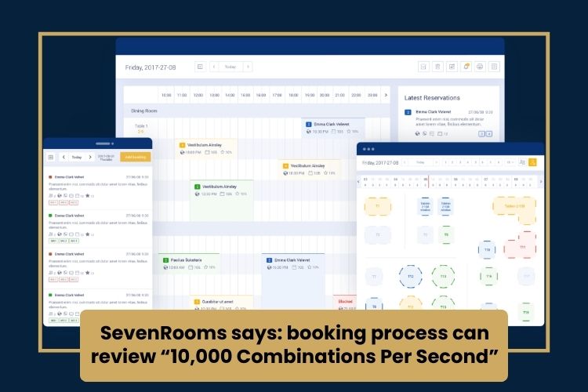Go to previous day in main schedule
This screenshot has height=392, width=588.
(x=213, y=67)
